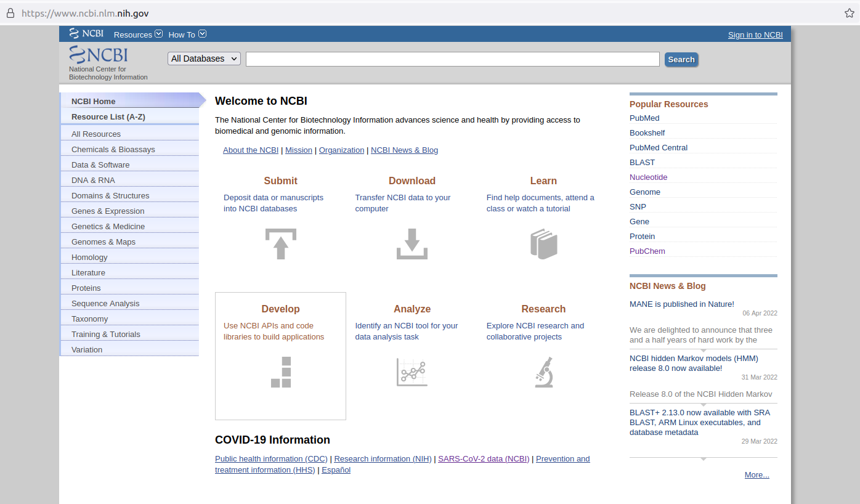
Task: Open Genetics & Medicine category
Action: click(129, 226)
